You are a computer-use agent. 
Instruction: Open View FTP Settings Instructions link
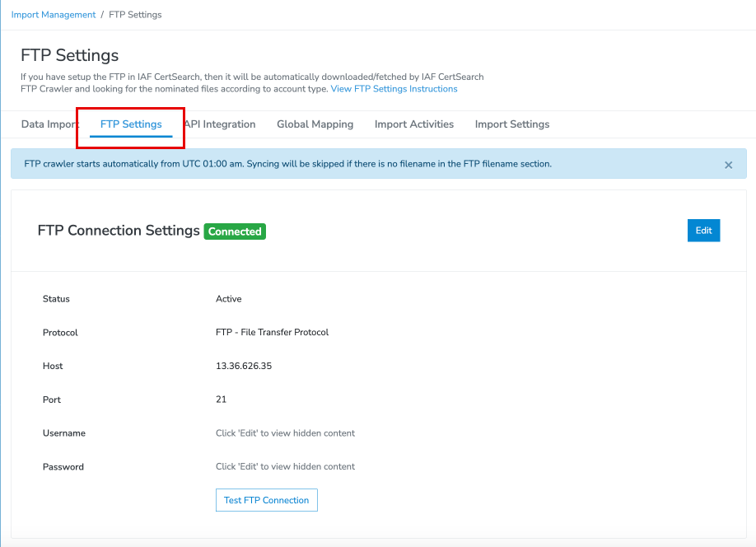394,89
